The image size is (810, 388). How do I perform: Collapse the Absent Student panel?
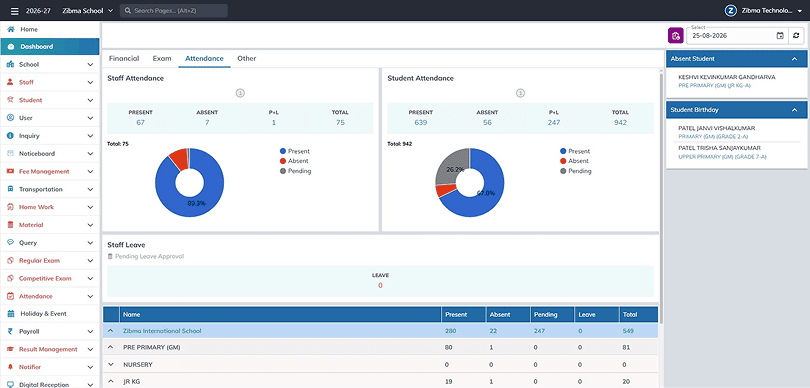click(795, 59)
